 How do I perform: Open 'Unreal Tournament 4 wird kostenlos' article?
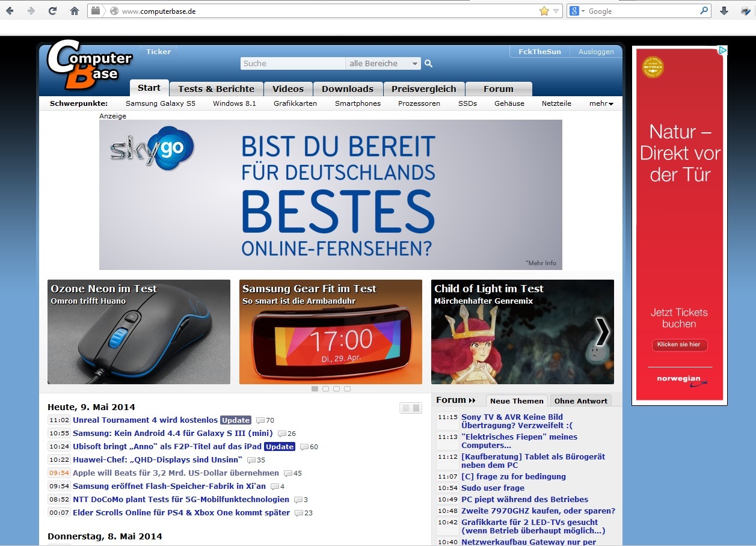(x=145, y=420)
